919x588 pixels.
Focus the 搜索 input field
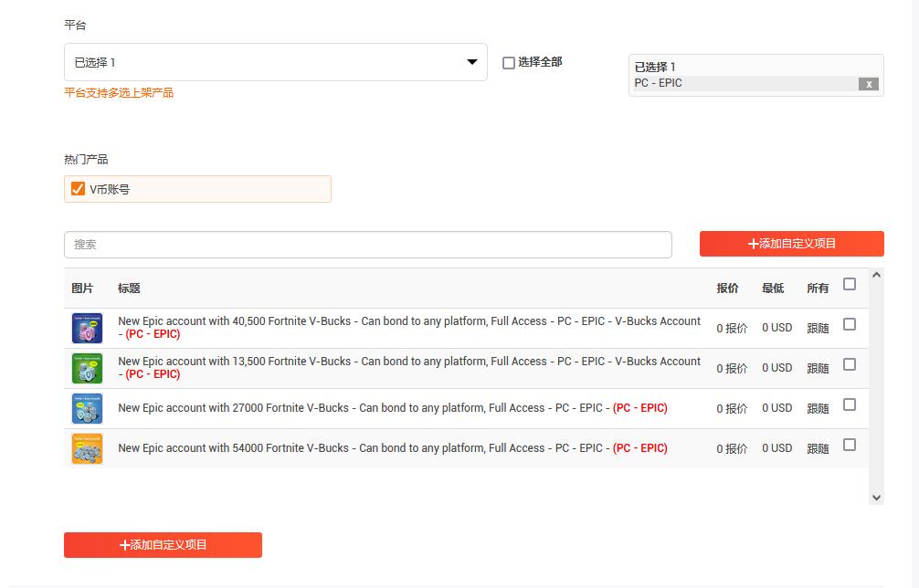(x=368, y=245)
